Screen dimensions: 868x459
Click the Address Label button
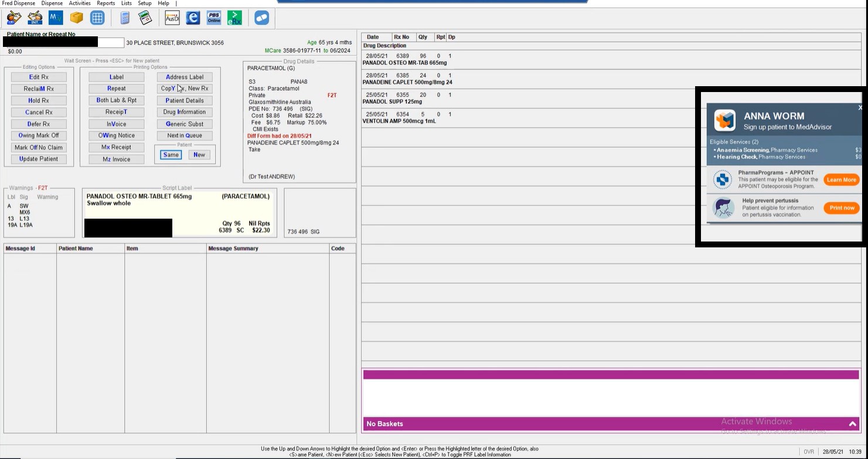click(x=185, y=77)
